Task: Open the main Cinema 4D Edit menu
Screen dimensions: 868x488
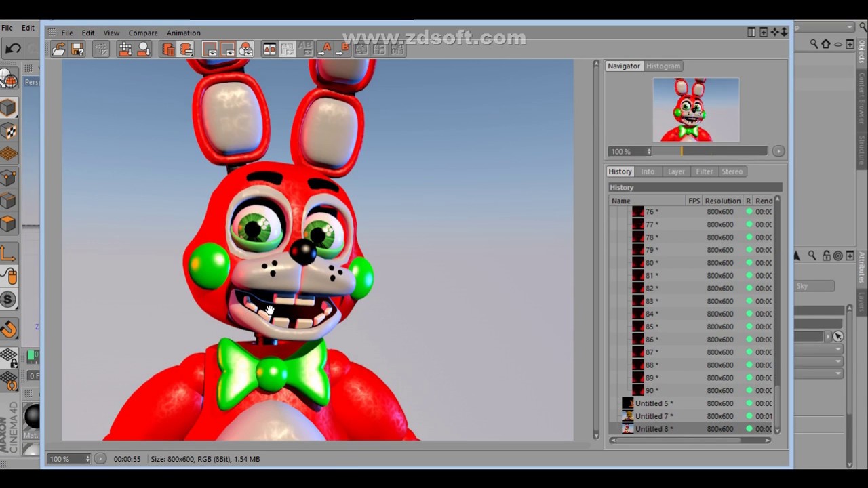Action: tap(28, 28)
